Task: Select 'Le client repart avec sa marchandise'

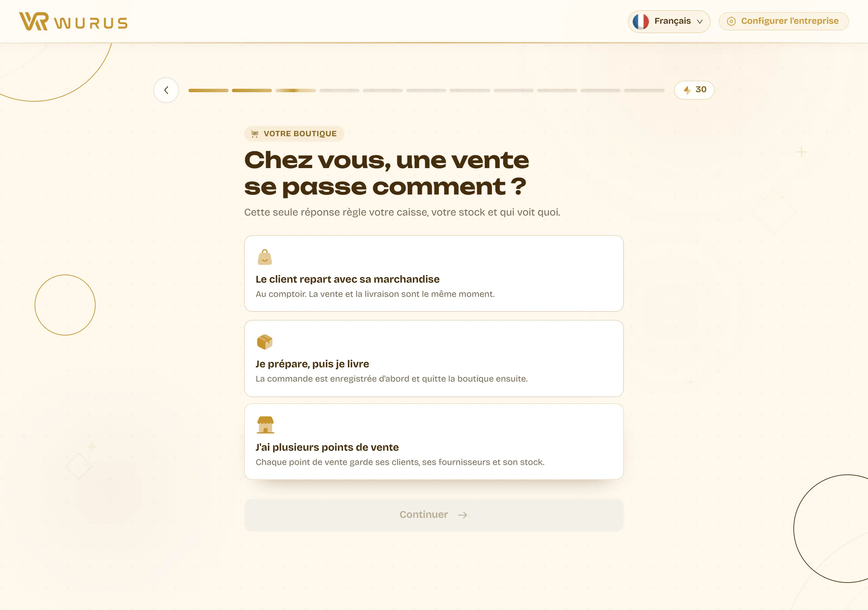Action: coord(434,273)
